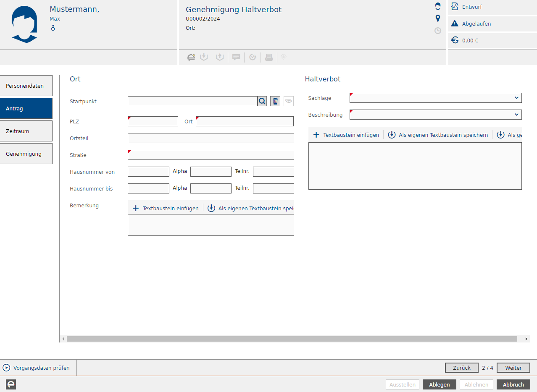Click Vorgangsdaten prüfen link
The image size is (537, 392).
pos(41,368)
